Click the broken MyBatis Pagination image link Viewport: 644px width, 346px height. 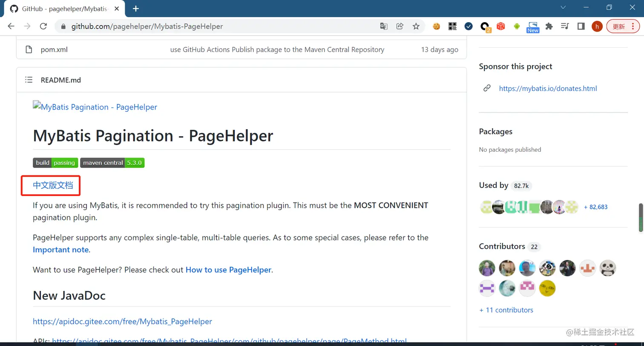[x=95, y=107]
